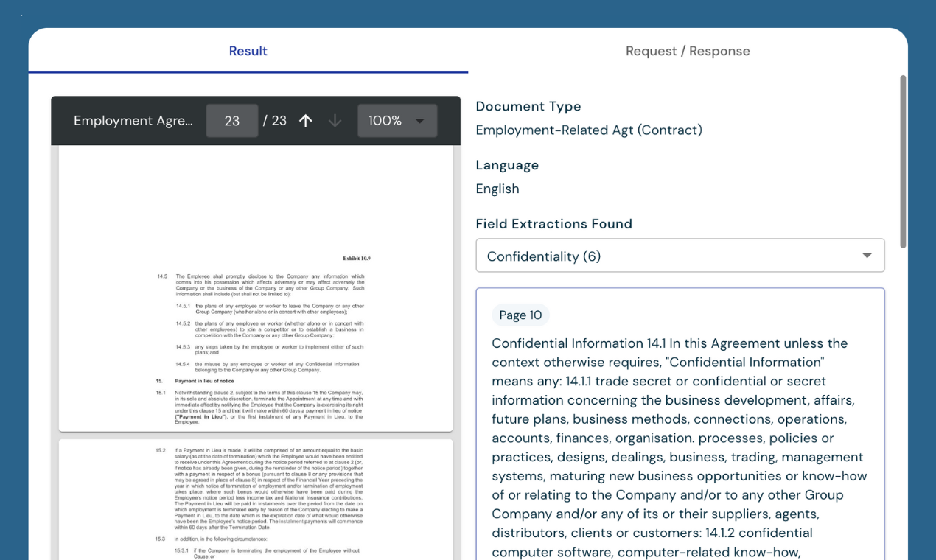Image resolution: width=936 pixels, height=560 pixels.
Task: Open the 100% zoom dropdown
Action: pos(397,121)
